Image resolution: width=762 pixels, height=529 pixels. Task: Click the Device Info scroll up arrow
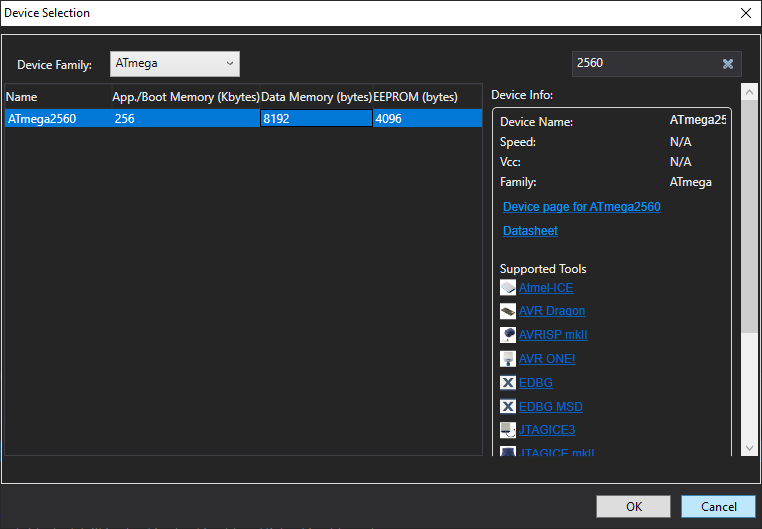pyautogui.click(x=749, y=92)
